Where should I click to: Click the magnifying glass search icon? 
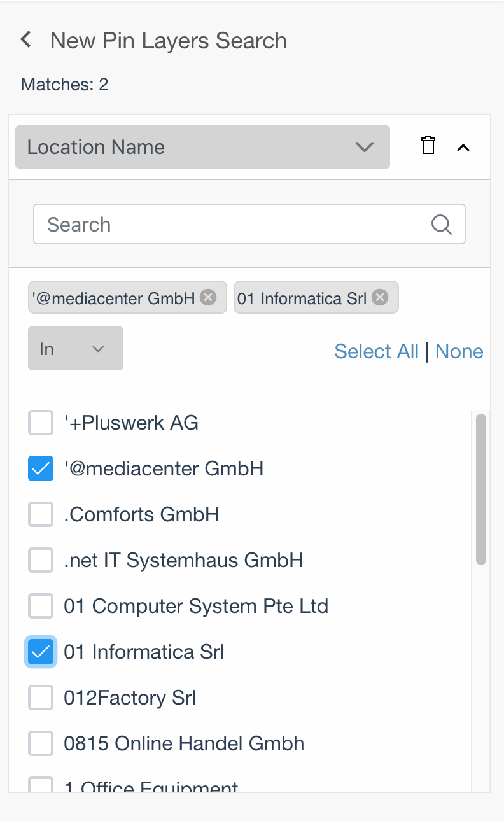(442, 224)
